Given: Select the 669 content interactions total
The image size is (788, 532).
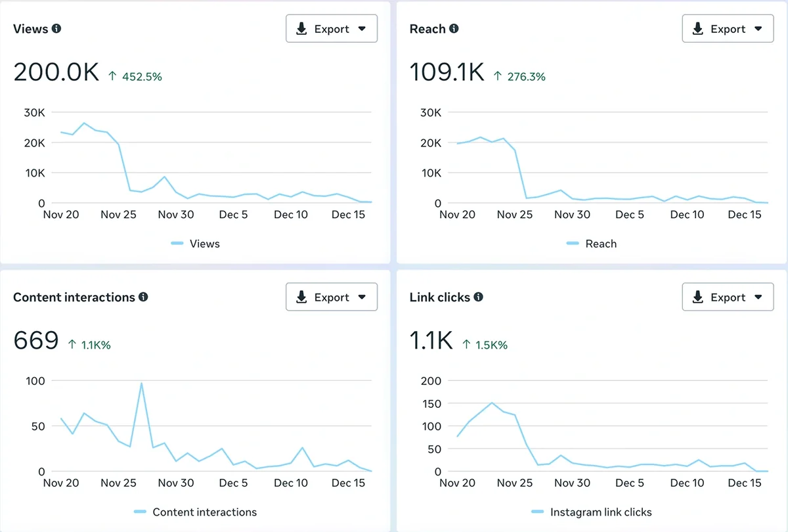Looking at the screenshot, I should pyautogui.click(x=36, y=340).
